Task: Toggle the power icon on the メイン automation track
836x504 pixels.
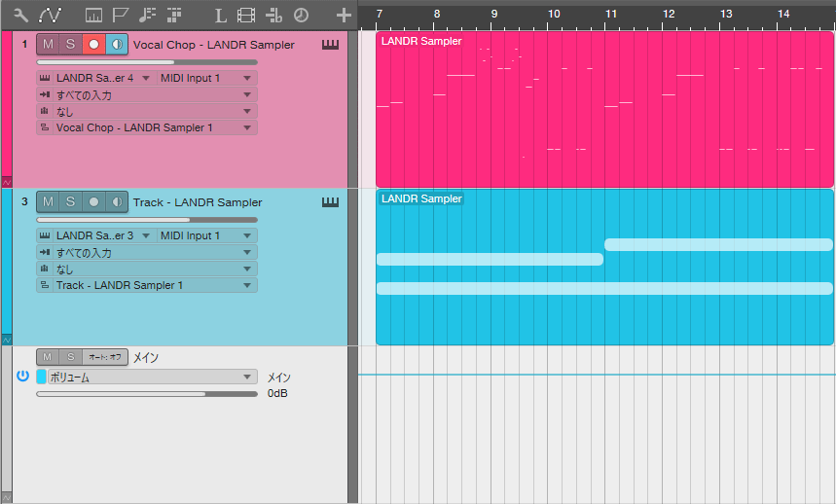Action: click(22, 377)
